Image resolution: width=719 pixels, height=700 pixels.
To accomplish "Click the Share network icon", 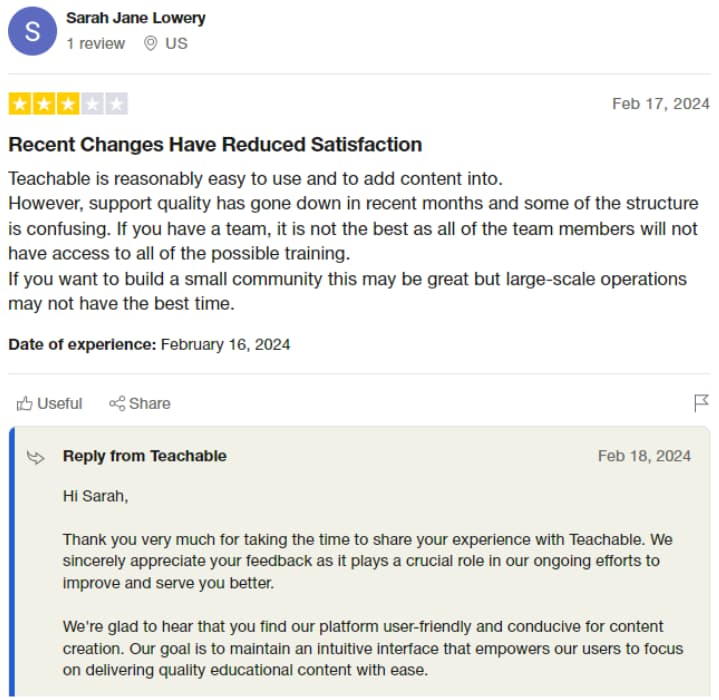I will coord(117,403).
